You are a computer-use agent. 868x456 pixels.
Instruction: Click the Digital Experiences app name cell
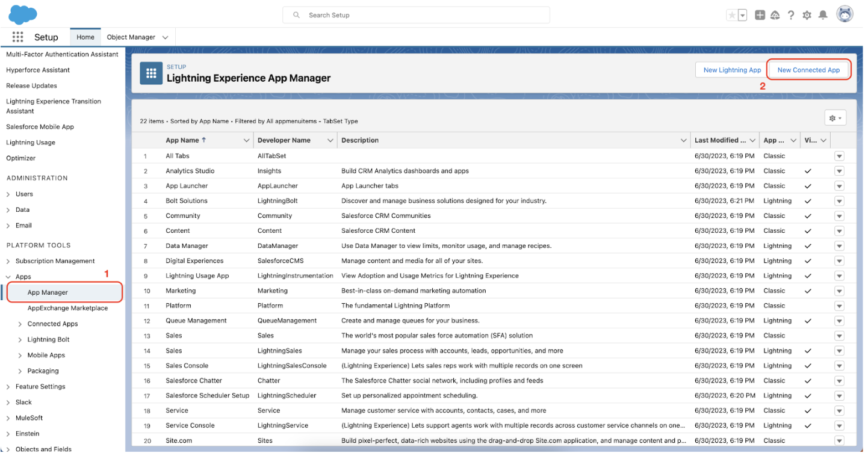tap(194, 261)
